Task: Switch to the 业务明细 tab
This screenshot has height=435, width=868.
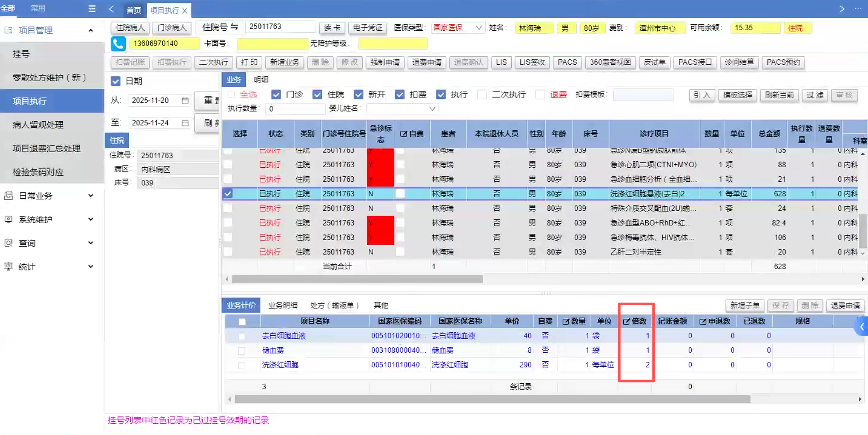Action: click(282, 305)
